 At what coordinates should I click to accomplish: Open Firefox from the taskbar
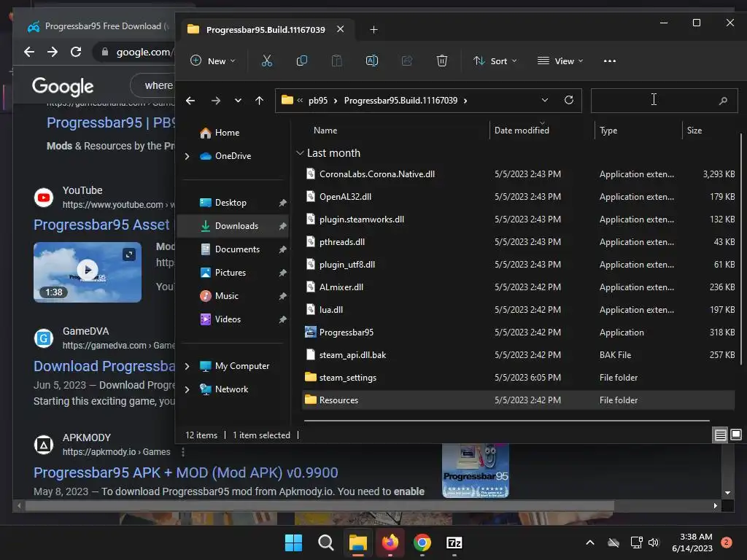(390, 542)
